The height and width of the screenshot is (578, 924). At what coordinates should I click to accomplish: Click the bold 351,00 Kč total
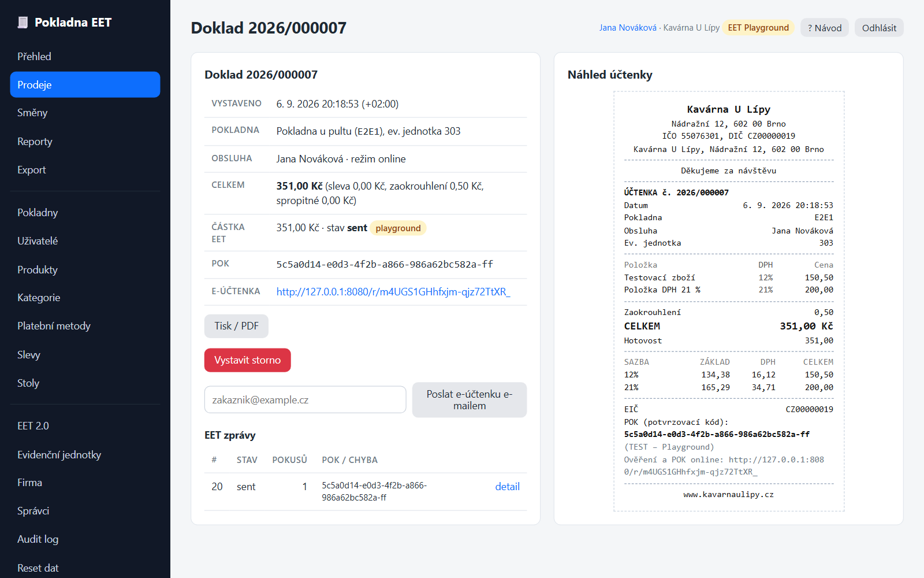point(299,186)
